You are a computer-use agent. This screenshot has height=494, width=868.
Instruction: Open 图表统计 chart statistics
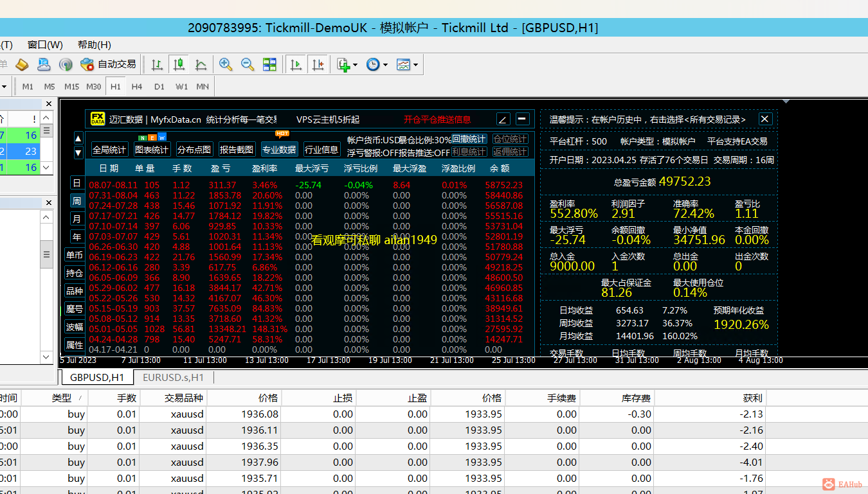point(152,150)
